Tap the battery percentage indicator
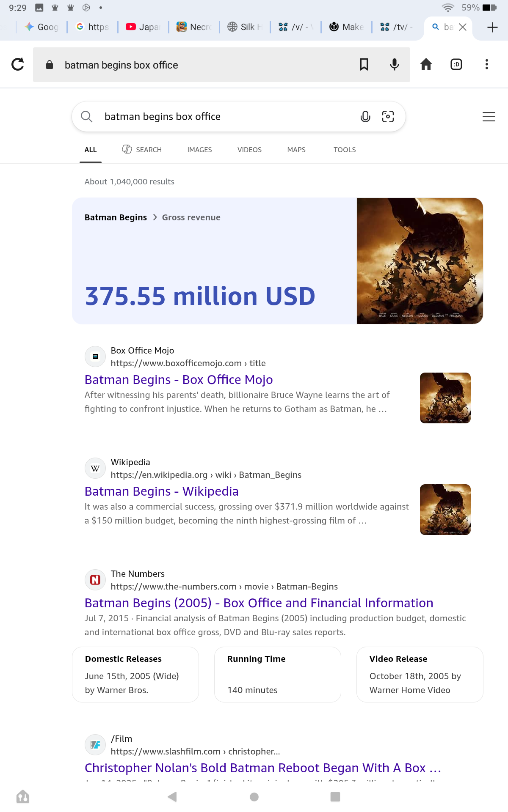 (470, 8)
